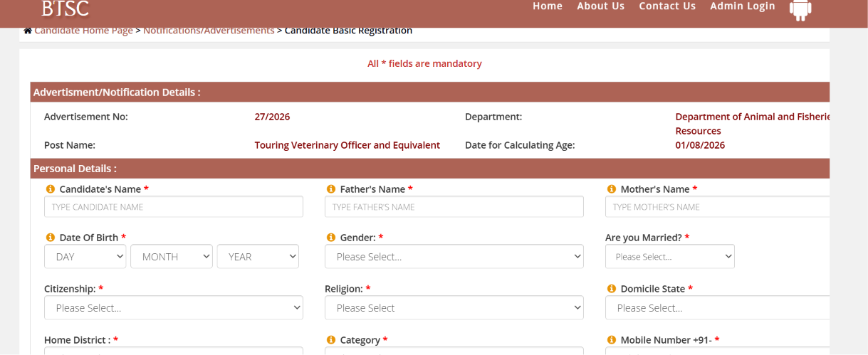Click info icon beside Category label

[x=330, y=340]
